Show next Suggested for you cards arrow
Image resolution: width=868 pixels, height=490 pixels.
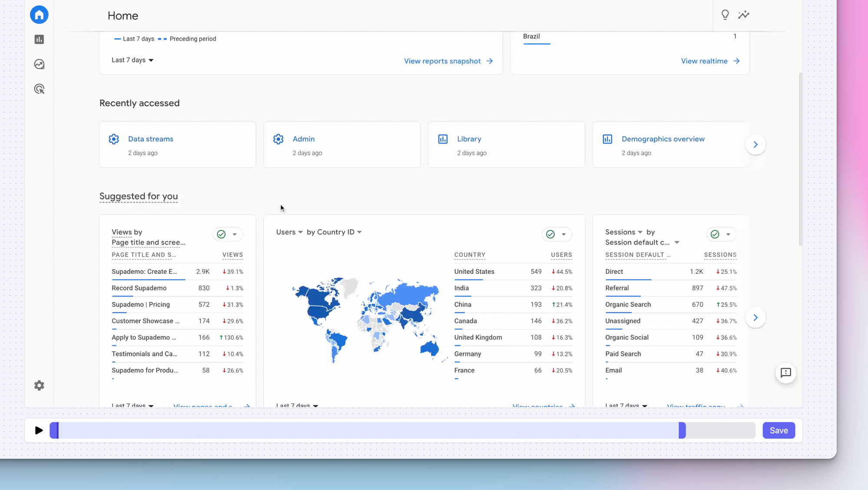(x=756, y=318)
